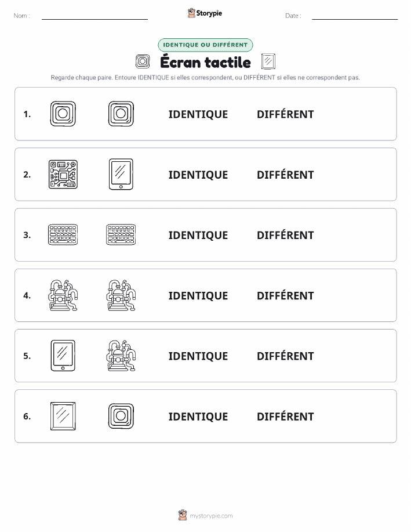Select the framed screen icon in row 6
Image resolution: width=411 pixels, height=532 pixels.
[63, 416]
